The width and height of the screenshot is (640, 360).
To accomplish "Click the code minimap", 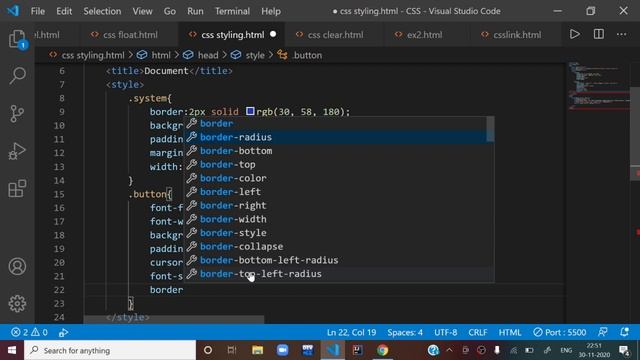I will [599, 86].
